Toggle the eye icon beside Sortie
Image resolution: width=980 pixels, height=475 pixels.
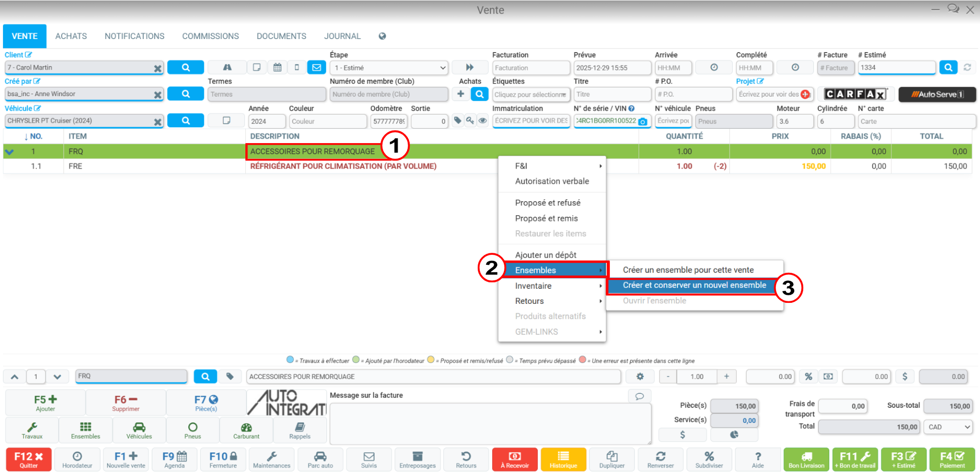(x=482, y=121)
